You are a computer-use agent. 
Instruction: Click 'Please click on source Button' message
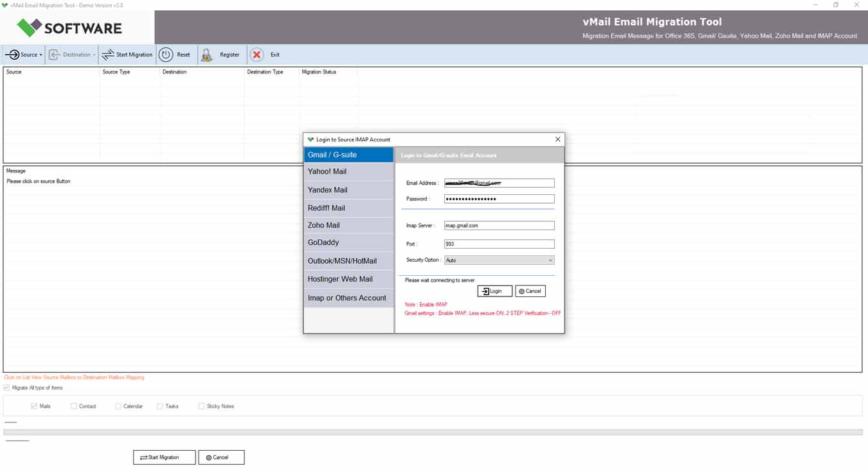(x=39, y=181)
